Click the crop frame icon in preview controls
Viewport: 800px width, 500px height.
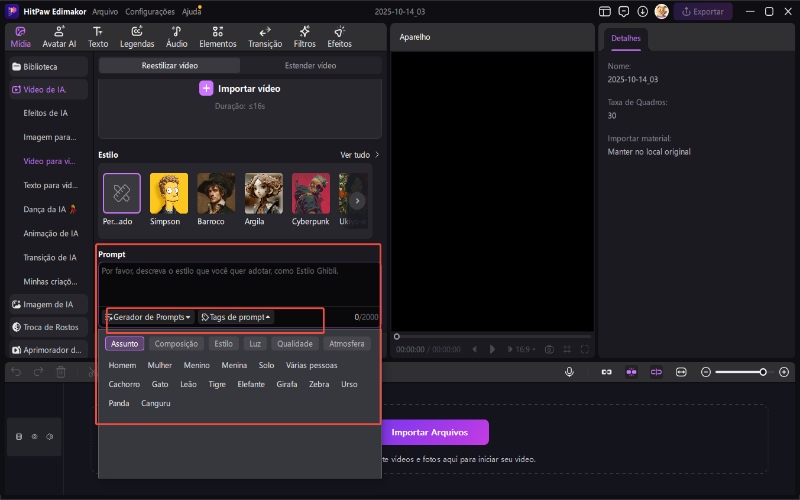point(567,349)
